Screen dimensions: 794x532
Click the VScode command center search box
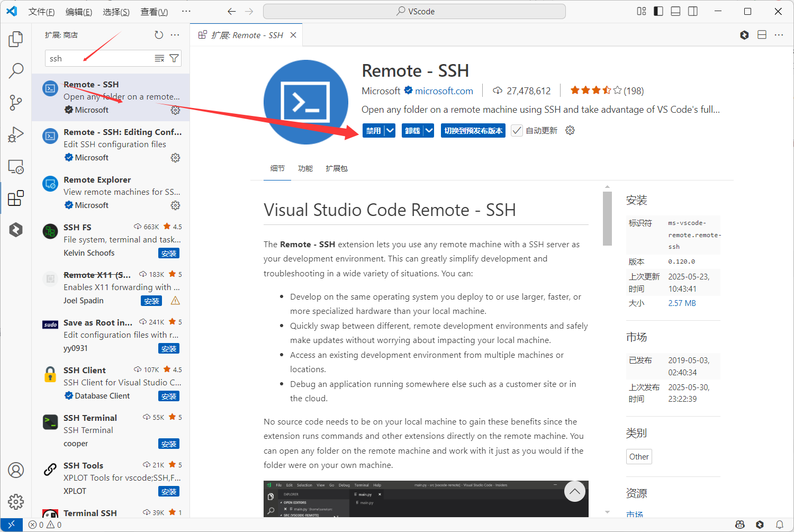tap(414, 11)
